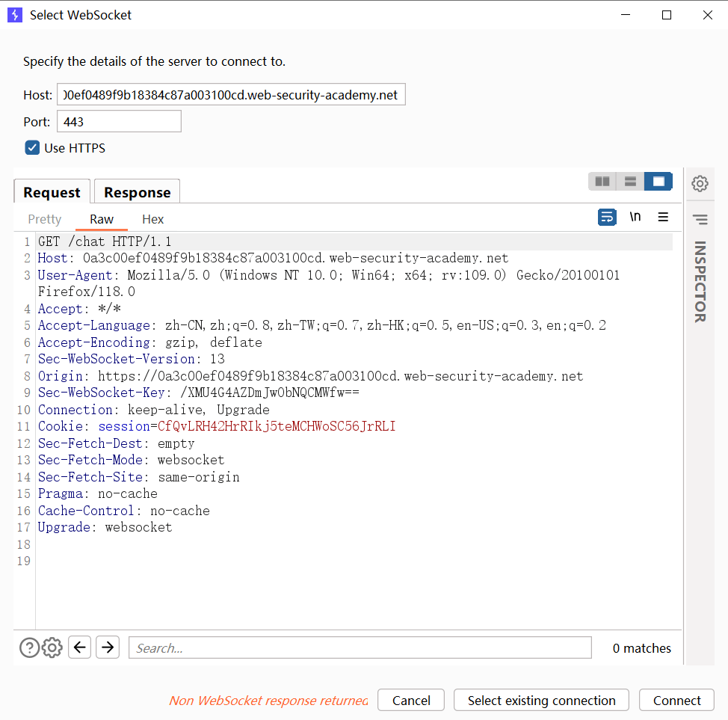The image size is (728, 720).
Task: Select the top-bottom split layout icon
Action: 630,182
